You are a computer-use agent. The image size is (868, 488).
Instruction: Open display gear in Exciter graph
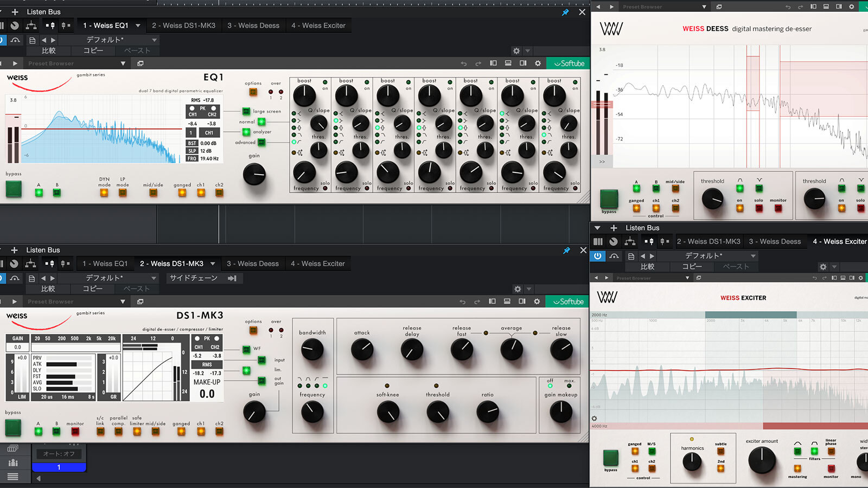click(594, 419)
